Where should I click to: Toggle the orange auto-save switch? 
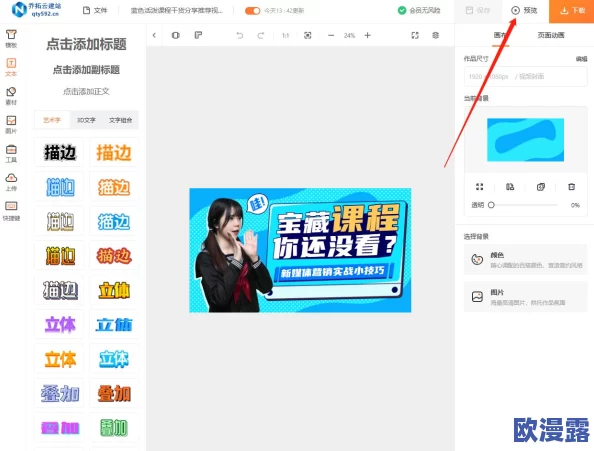click(252, 11)
